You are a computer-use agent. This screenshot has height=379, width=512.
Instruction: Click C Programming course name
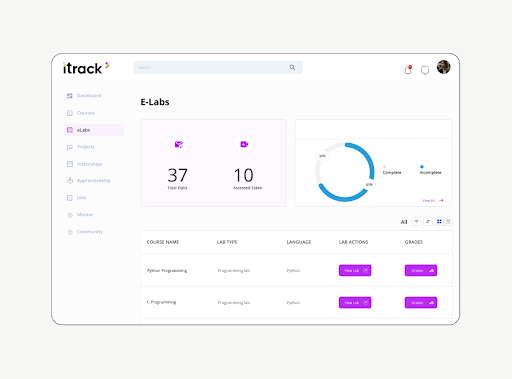161,302
